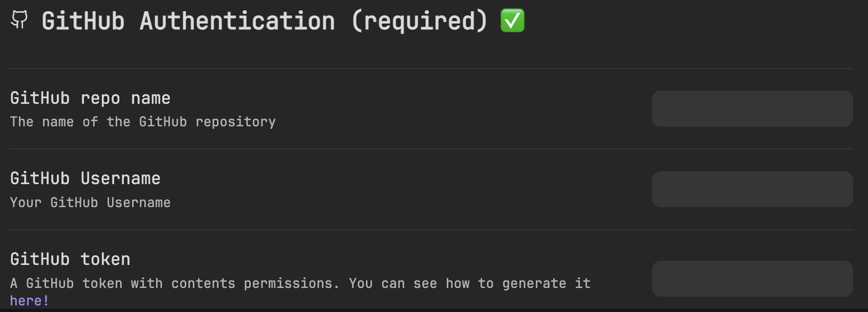Click the GitHub octocat icon in the heading
The width and height of the screenshot is (868, 312).
point(19,20)
